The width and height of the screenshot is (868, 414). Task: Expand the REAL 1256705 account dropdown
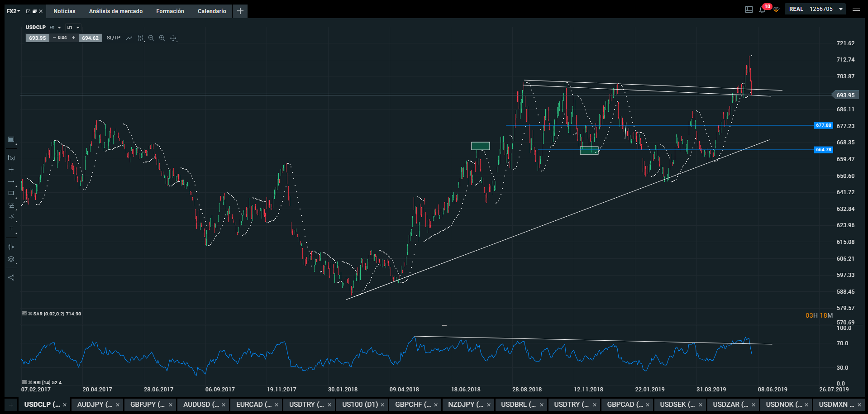[841, 9]
